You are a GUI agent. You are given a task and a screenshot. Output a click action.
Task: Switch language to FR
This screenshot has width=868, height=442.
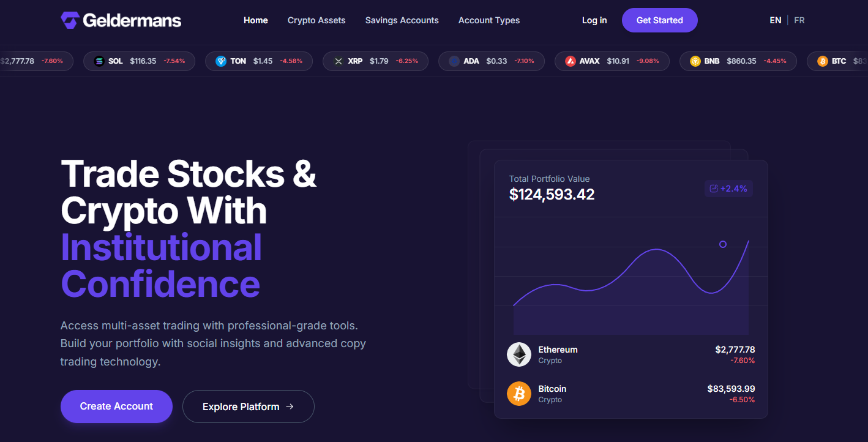click(x=799, y=20)
